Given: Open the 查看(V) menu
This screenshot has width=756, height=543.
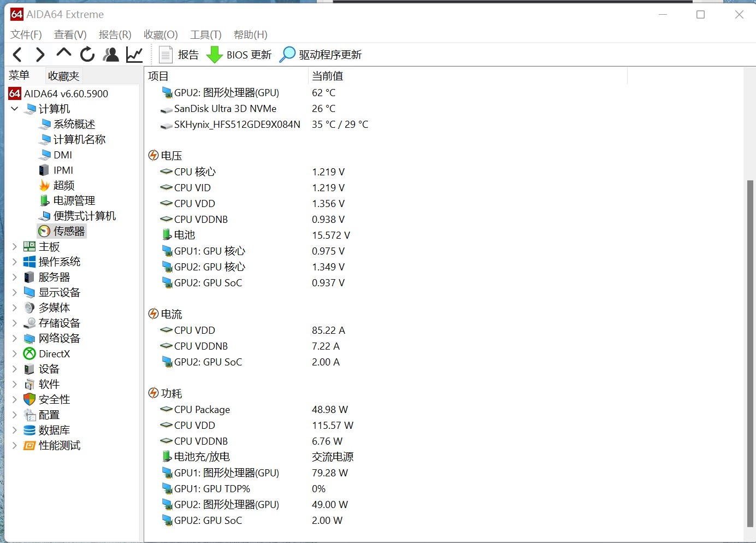Looking at the screenshot, I should tap(70, 34).
